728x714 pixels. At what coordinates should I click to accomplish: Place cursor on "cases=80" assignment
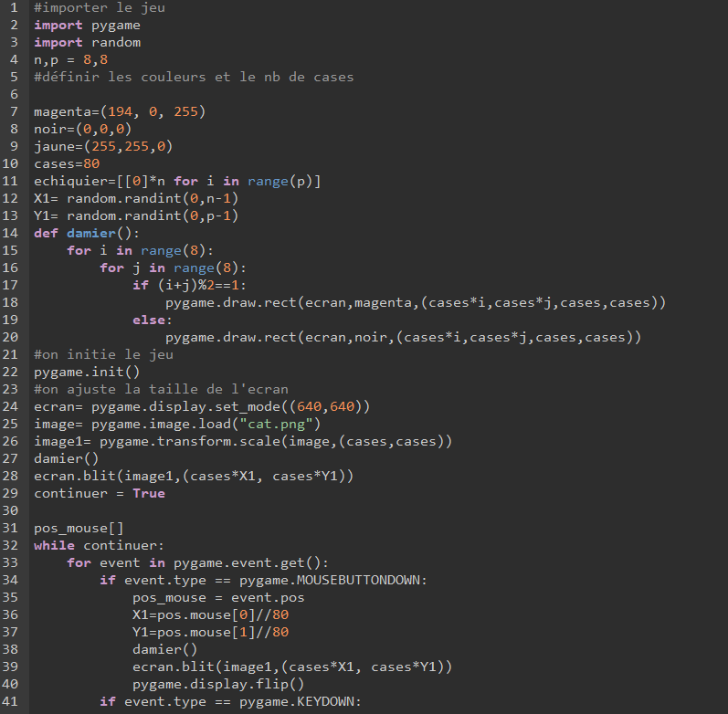point(67,164)
